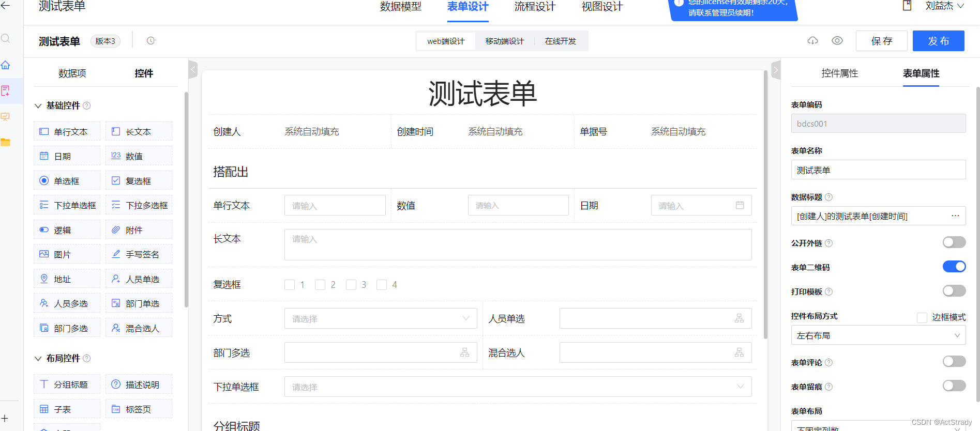
Task: Add 部门单选 control
Action: [139, 303]
